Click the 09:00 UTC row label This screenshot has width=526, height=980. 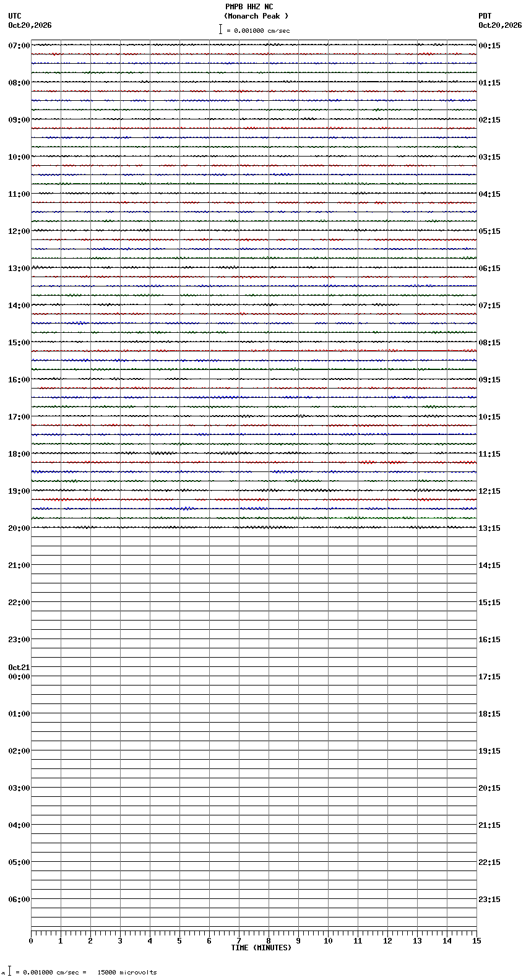click(19, 120)
